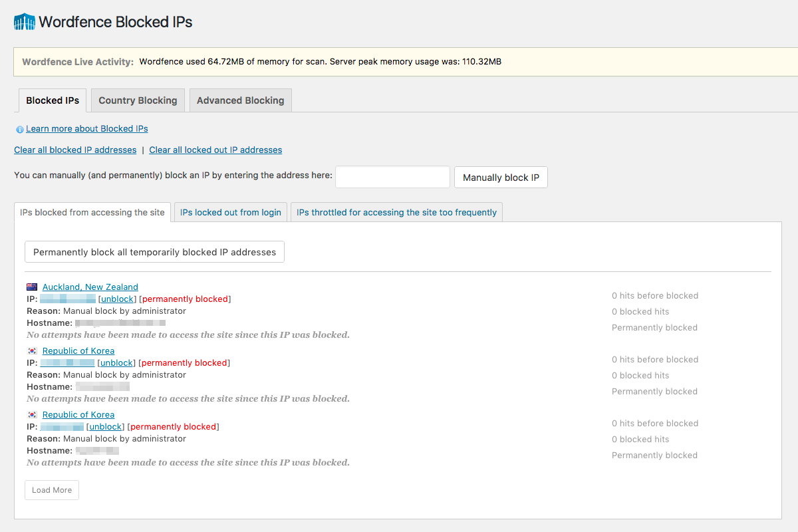The image size is (798, 532).
Task: Open the Country Blocking tab
Action: tap(138, 100)
